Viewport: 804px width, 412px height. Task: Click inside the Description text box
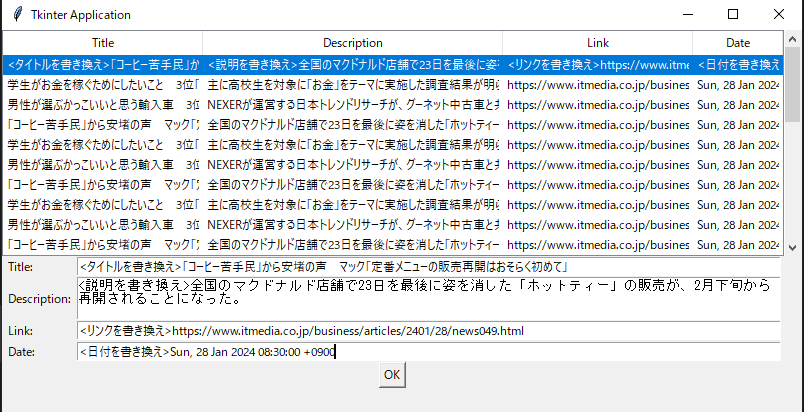tap(428, 298)
